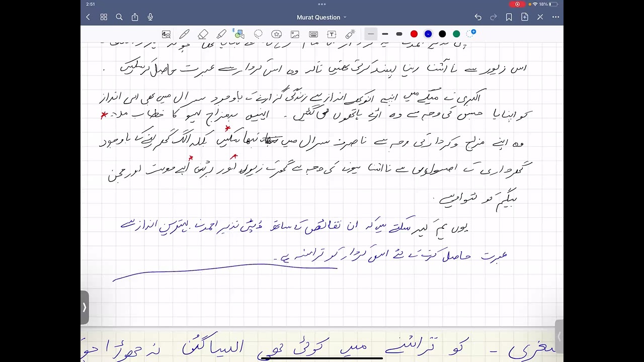Tap the multitasking three-dots at top center
Image resolution: width=644 pixels, height=362 pixels.
[x=322, y=4]
